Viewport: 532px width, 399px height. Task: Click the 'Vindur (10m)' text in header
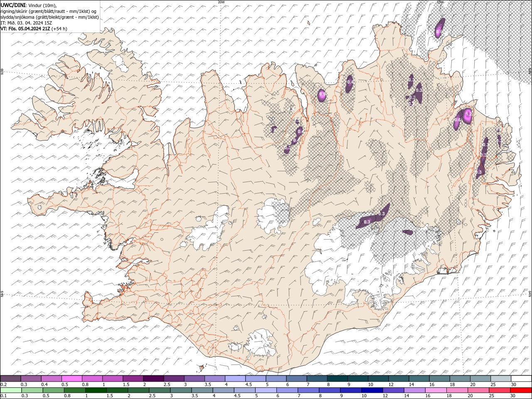(42, 5)
